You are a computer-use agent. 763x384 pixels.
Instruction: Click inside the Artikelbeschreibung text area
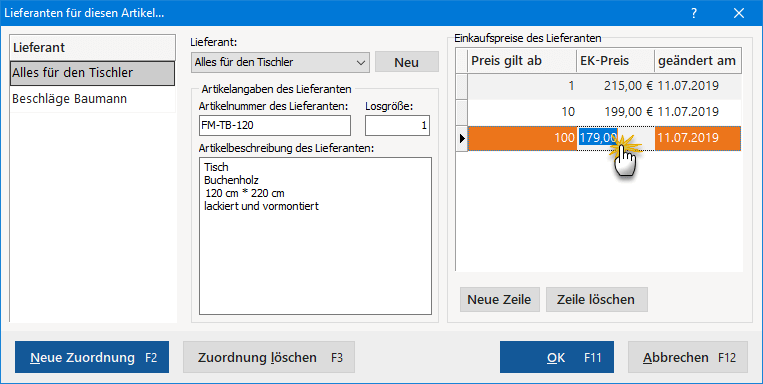coord(315,236)
